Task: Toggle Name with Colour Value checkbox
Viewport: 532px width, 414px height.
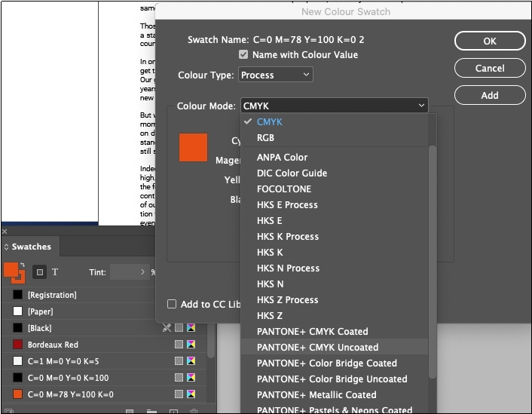Action: click(243, 55)
